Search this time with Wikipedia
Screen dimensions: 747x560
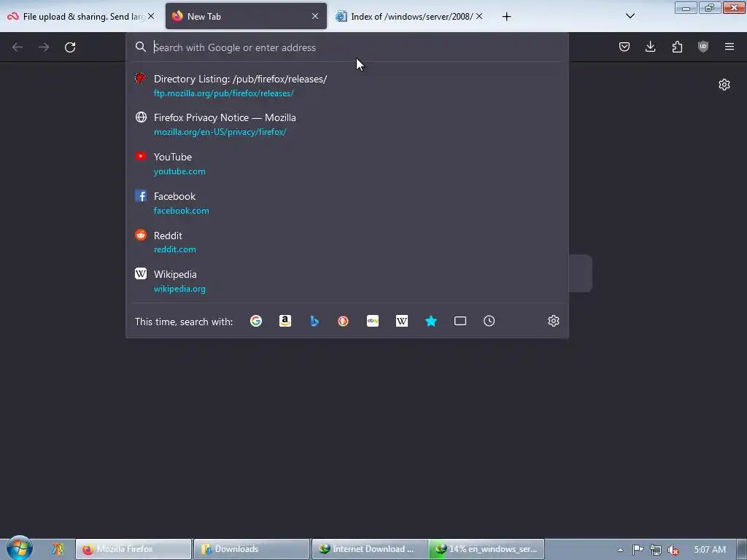[402, 321]
